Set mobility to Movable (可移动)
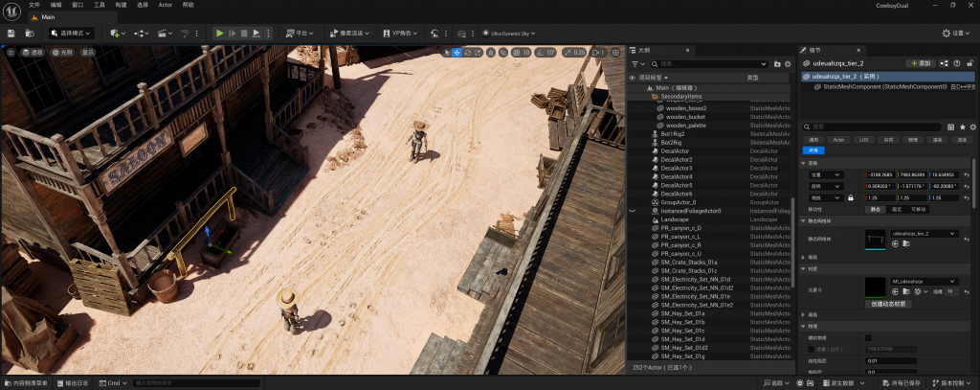This screenshot has width=980, height=390. [x=918, y=209]
